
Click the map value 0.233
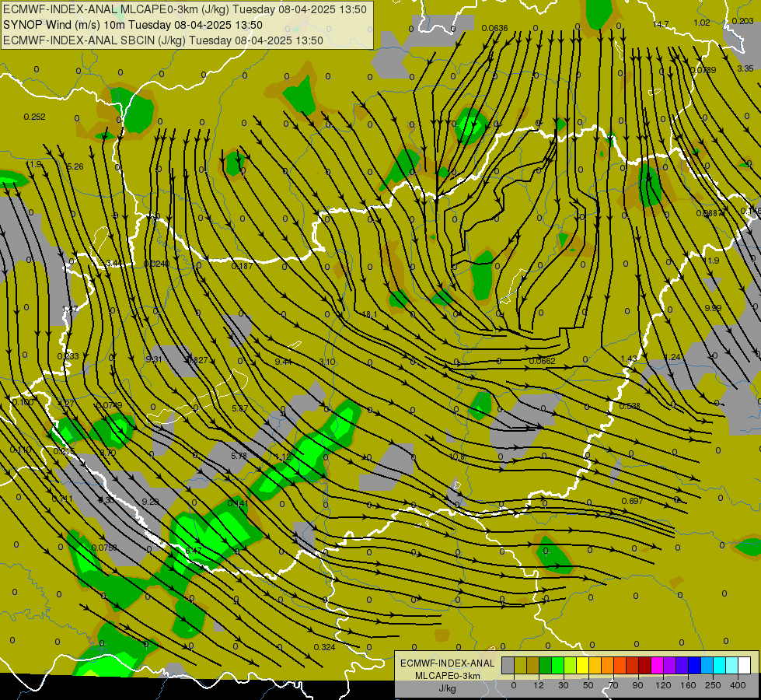(x=68, y=356)
